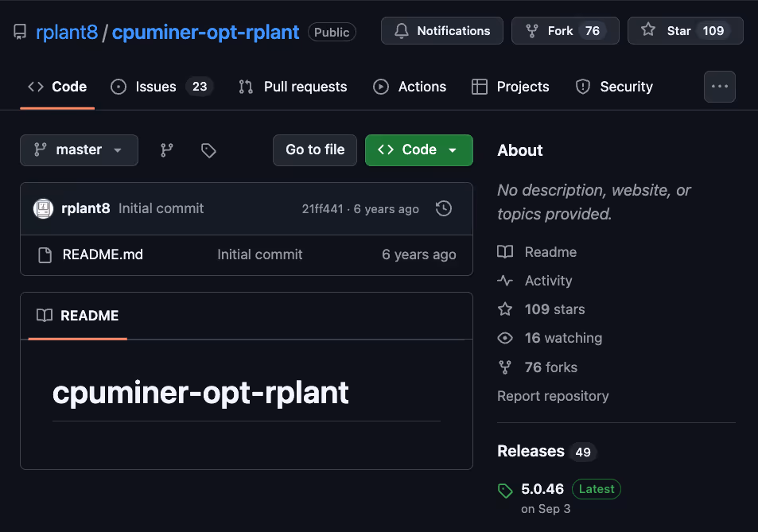Click the repository icon beside rplant8
Image resolution: width=758 pixels, height=532 pixels.
pyautogui.click(x=20, y=33)
